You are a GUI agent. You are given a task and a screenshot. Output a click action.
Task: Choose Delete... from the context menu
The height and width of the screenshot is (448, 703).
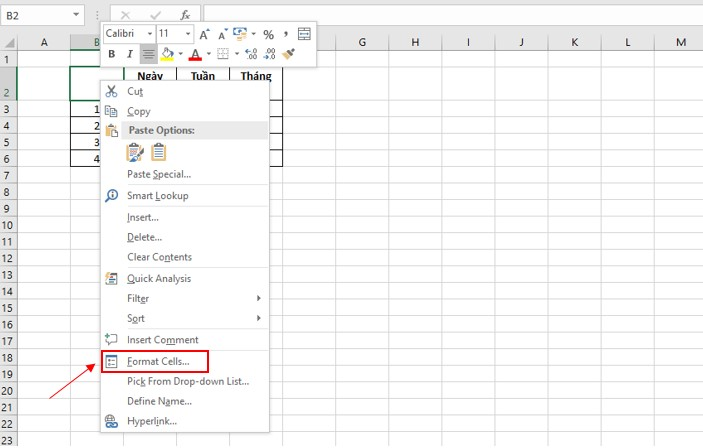pyautogui.click(x=185, y=237)
